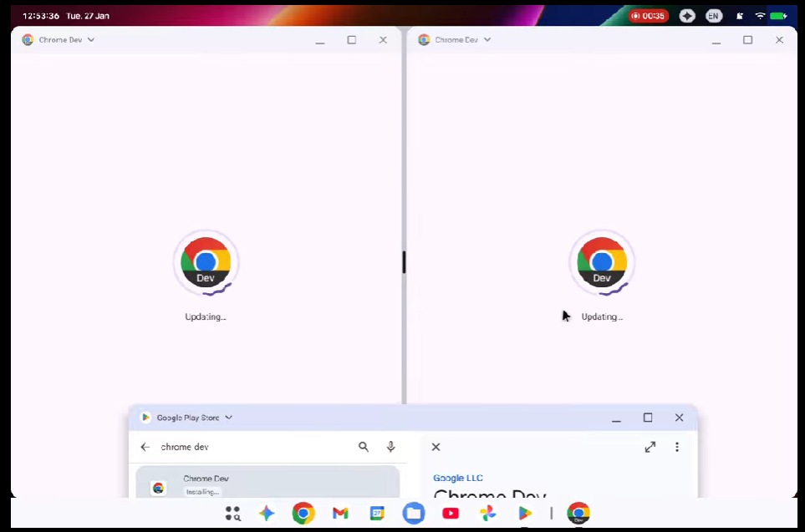Open Google Calendar from the shelf
The image size is (805, 532).
pyautogui.click(x=376, y=513)
